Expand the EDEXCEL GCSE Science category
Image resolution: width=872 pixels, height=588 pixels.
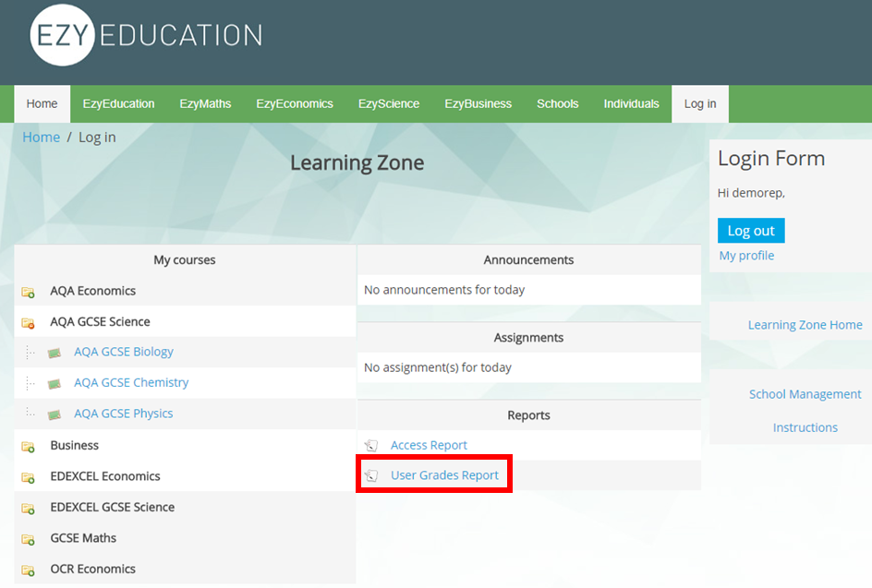(113, 507)
